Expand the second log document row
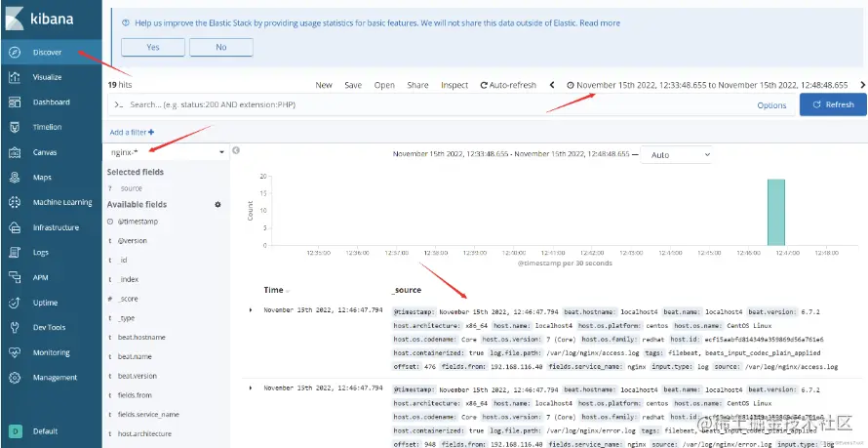The height and width of the screenshot is (448, 868). pyautogui.click(x=251, y=387)
